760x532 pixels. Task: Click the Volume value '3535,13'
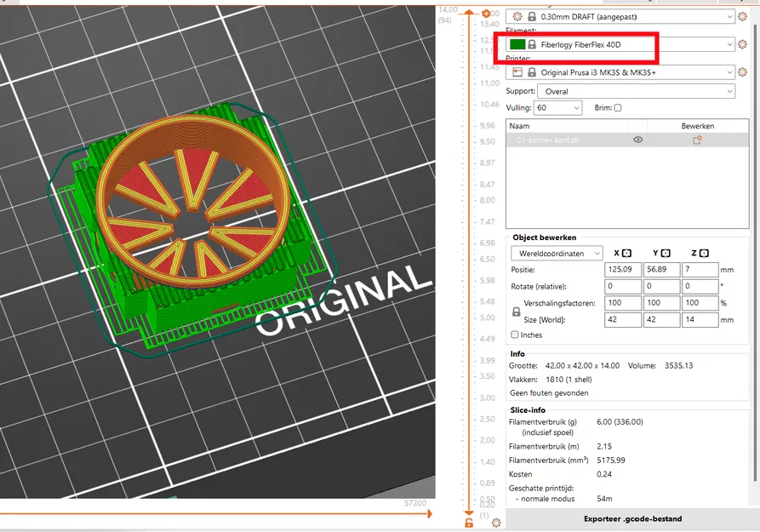pyautogui.click(x=678, y=366)
